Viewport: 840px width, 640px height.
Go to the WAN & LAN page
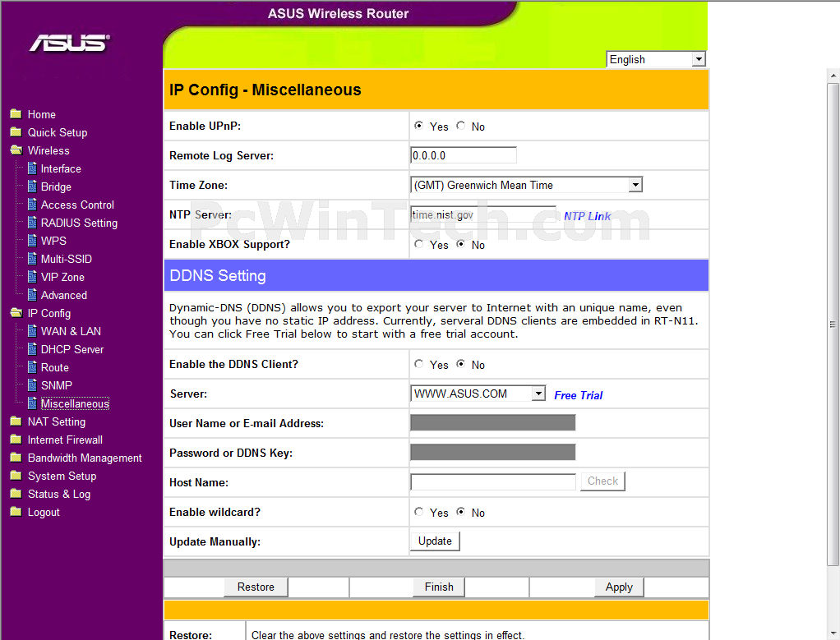click(71, 331)
